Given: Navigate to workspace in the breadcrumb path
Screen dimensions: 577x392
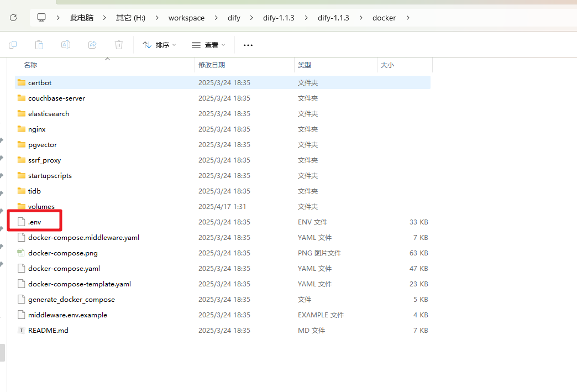Looking at the screenshot, I should tap(186, 18).
